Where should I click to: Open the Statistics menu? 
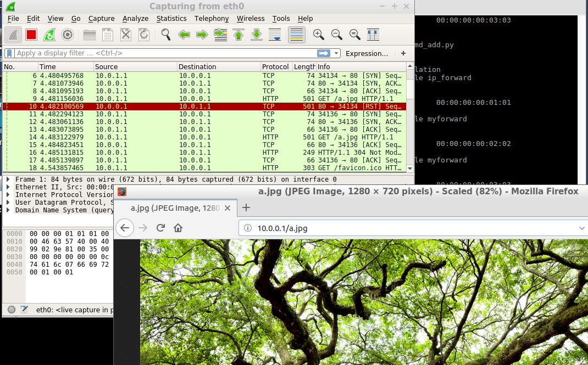coord(171,18)
